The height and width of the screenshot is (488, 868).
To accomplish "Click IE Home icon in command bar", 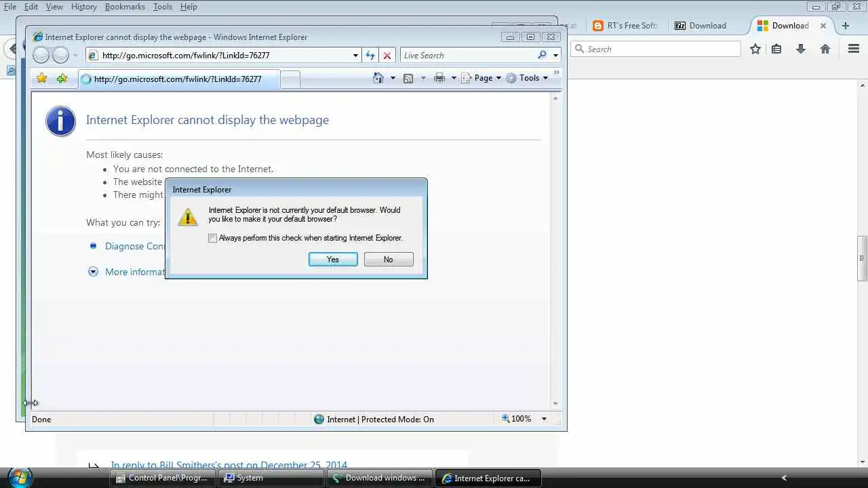I will pos(378,78).
